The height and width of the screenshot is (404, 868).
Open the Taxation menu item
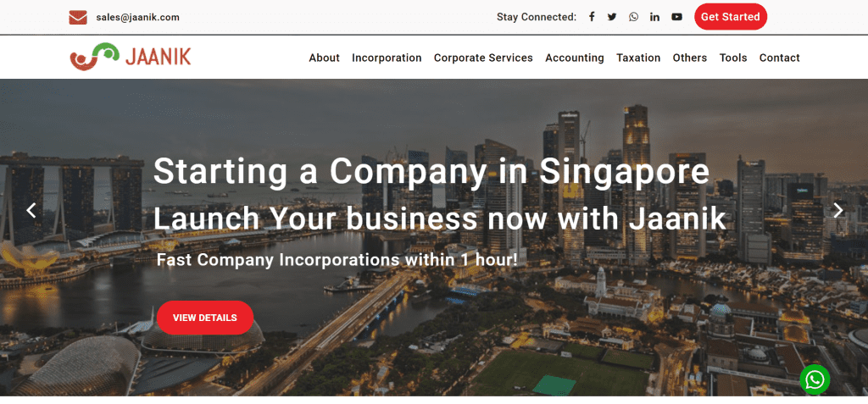coord(638,58)
